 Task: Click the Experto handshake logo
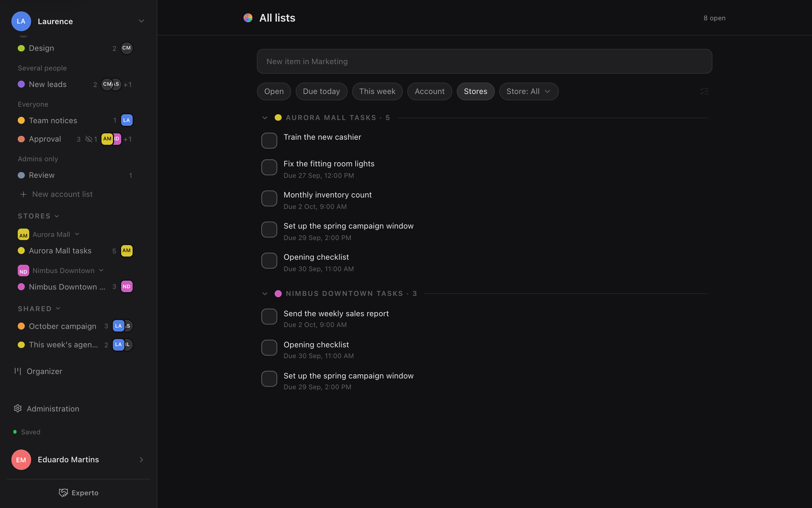(x=63, y=493)
